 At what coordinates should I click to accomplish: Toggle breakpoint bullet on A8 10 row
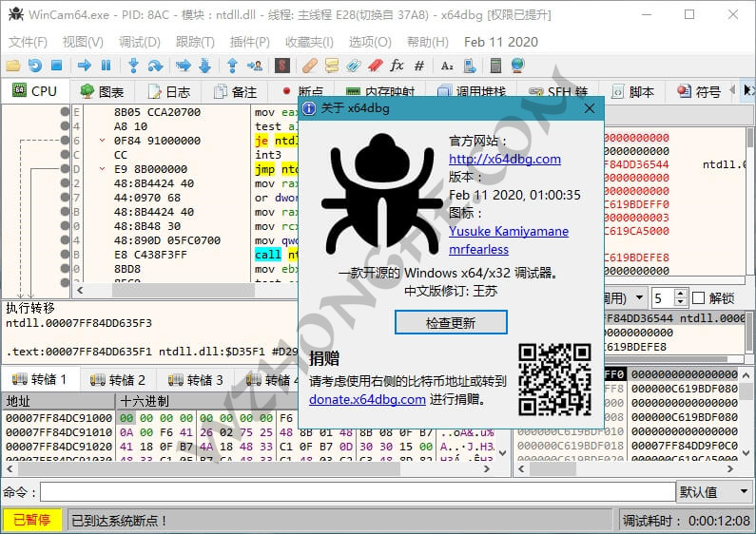(65, 126)
